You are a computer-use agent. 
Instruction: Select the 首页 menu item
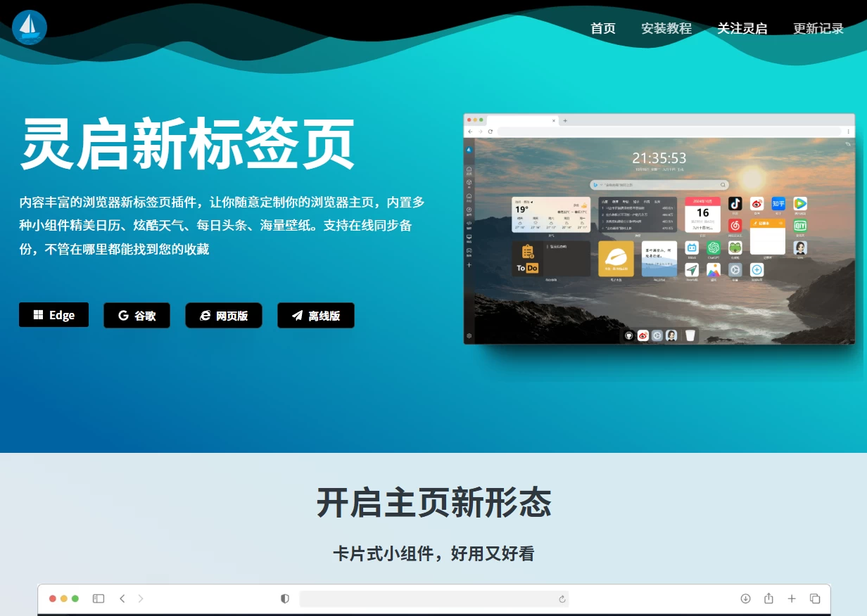click(602, 28)
